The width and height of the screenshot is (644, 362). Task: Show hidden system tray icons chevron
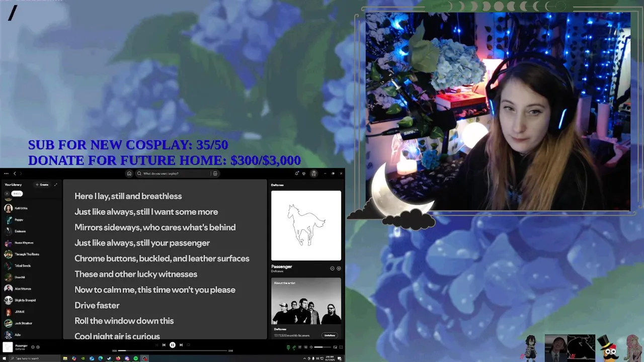click(x=305, y=358)
